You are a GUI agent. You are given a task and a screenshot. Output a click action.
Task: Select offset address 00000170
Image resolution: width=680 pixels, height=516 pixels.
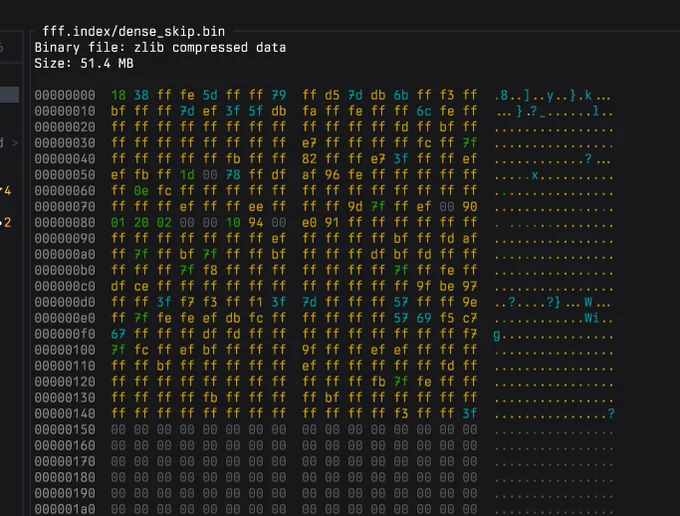pos(65,461)
